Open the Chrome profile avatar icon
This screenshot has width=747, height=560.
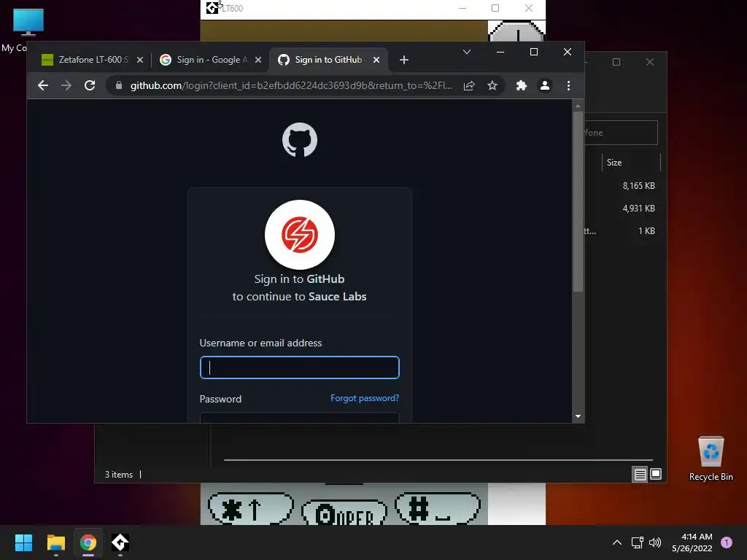pos(544,85)
